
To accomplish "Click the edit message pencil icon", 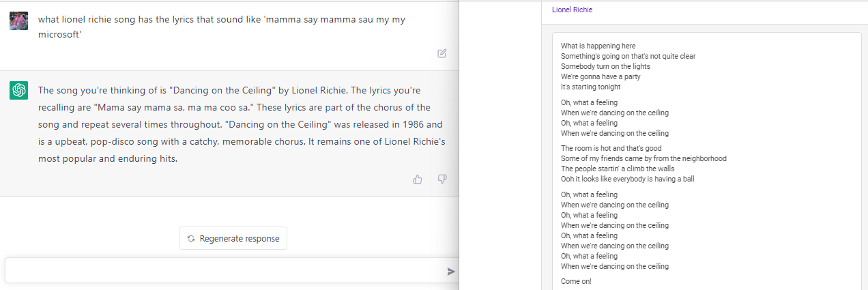I will coord(442,53).
